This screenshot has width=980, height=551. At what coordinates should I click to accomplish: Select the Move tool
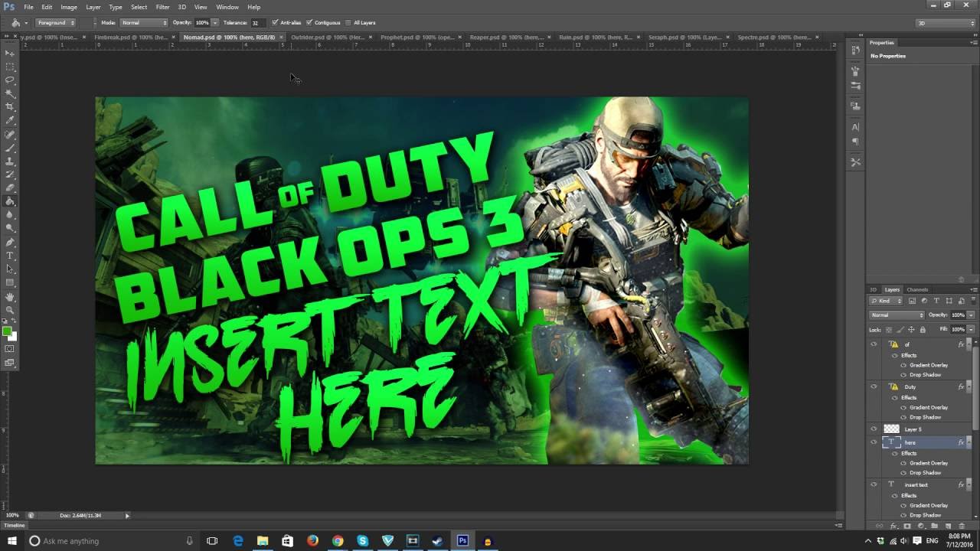(x=10, y=53)
